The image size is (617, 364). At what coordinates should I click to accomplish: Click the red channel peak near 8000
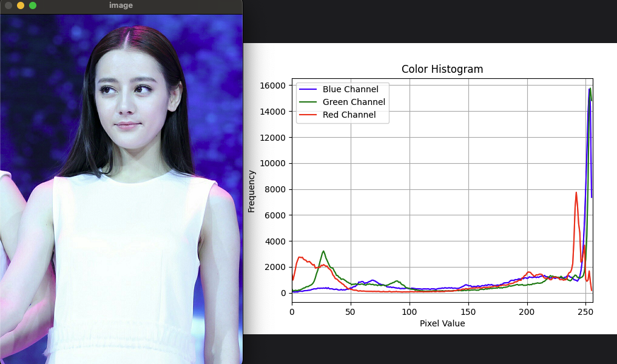tap(576, 193)
